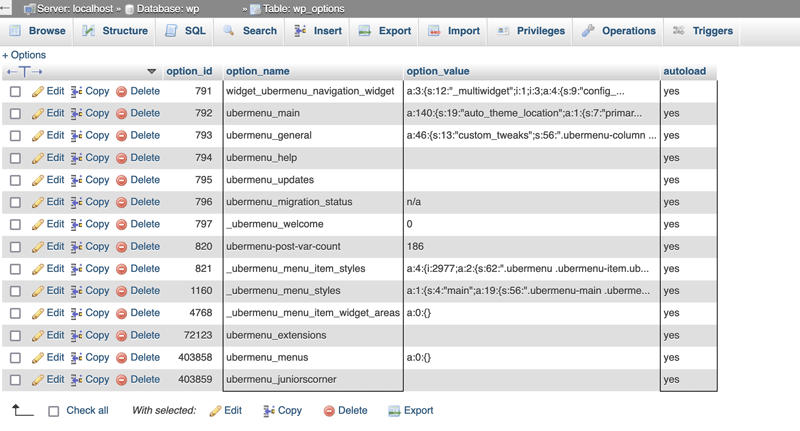
Task: Click Database: wp breadcrumb link
Action: pyautogui.click(x=168, y=9)
